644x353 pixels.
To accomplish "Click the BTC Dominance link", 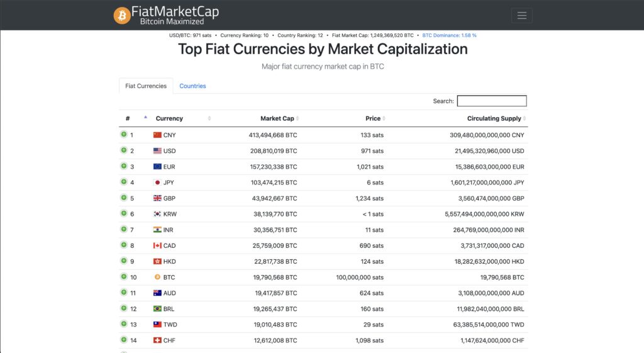I will [x=449, y=35].
